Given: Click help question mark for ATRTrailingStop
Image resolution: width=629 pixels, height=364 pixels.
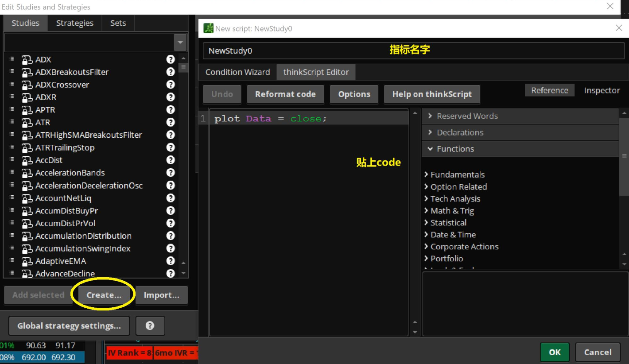Looking at the screenshot, I should point(171,147).
